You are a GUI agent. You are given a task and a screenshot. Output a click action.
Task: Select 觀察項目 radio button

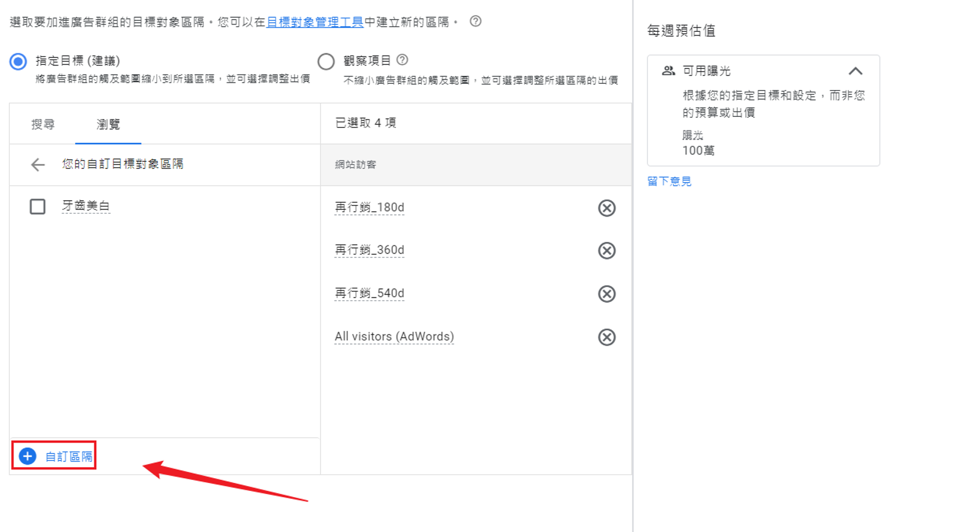tap(326, 61)
